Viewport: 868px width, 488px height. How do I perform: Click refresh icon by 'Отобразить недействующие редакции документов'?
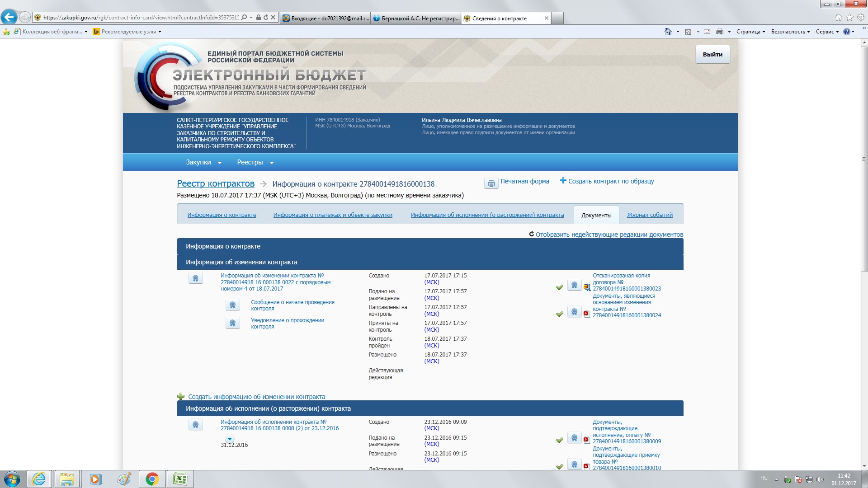(532, 234)
